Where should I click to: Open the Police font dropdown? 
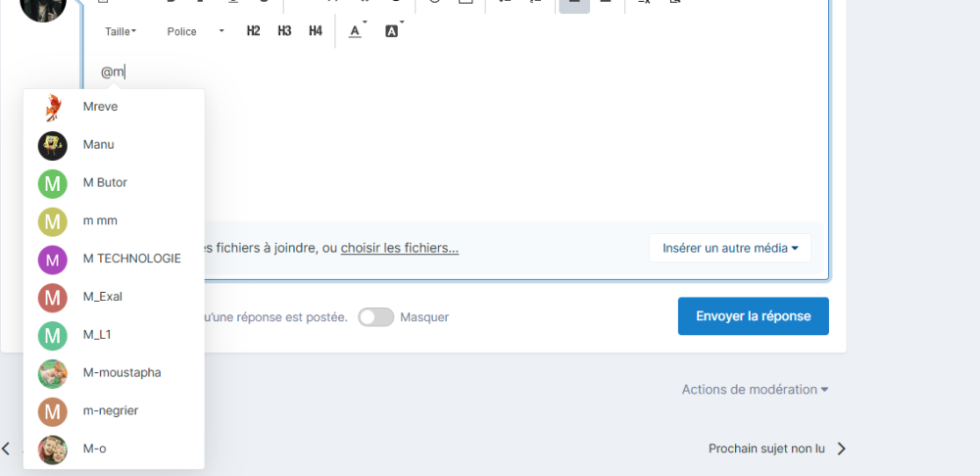(x=195, y=31)
